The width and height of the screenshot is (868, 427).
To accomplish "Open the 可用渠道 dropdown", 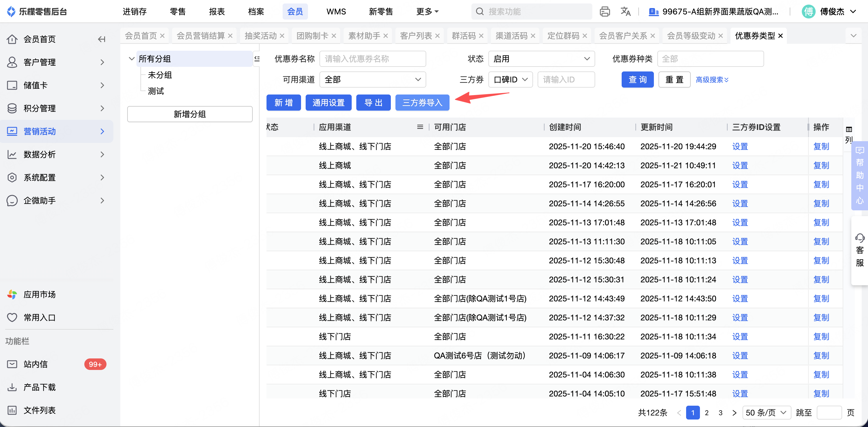I will pos(372,80).
